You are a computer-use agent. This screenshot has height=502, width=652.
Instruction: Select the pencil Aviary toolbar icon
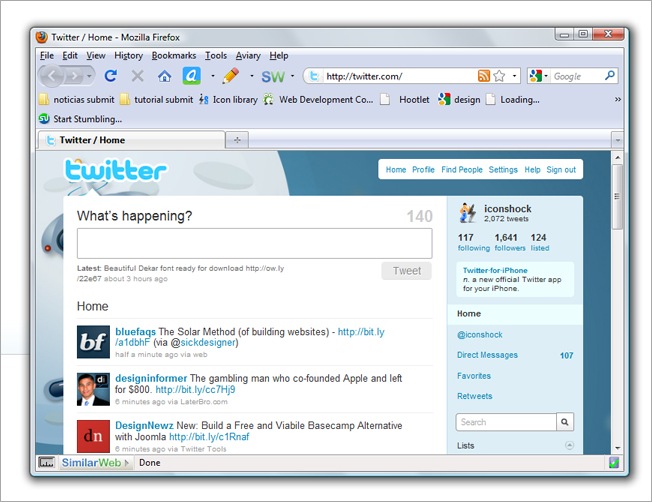[x=230, y=76]
